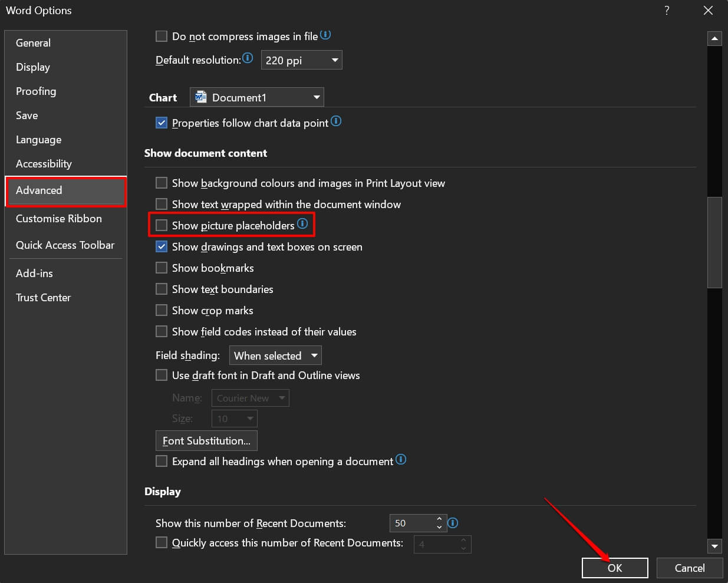Check Show field codes instead of their values
The width and height of the screenshot is (728, 583).
(162, 331)
